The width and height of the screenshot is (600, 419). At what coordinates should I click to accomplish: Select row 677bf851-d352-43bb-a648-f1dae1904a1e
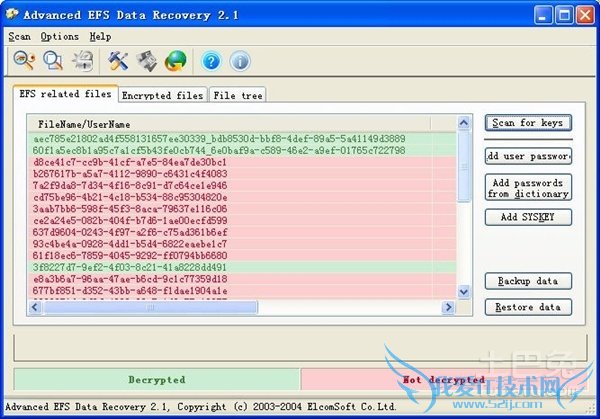tap(242, 291)
